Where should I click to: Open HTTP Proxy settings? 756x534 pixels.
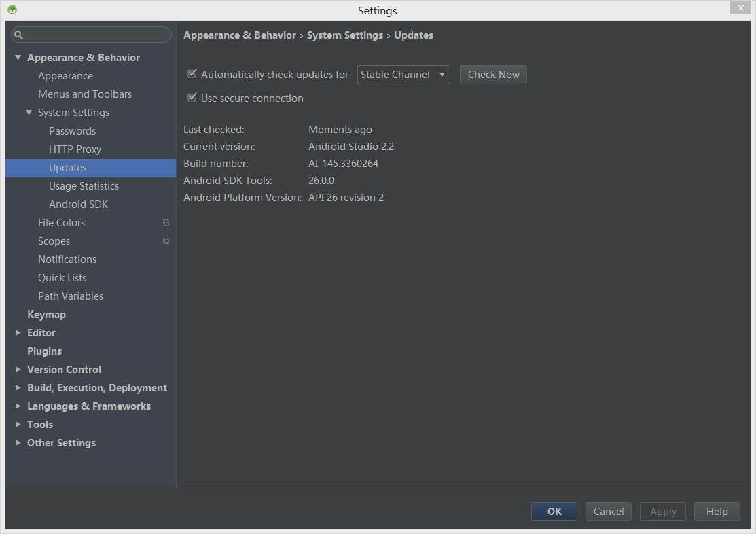[75, 149]
